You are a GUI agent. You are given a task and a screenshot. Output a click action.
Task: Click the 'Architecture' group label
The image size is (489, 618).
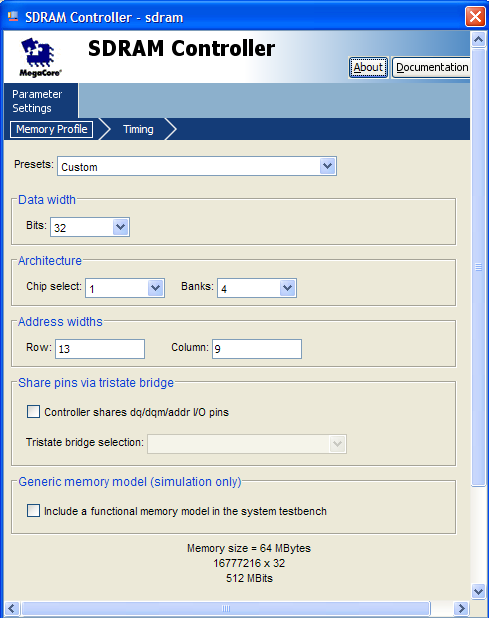(x=50, y=261)
